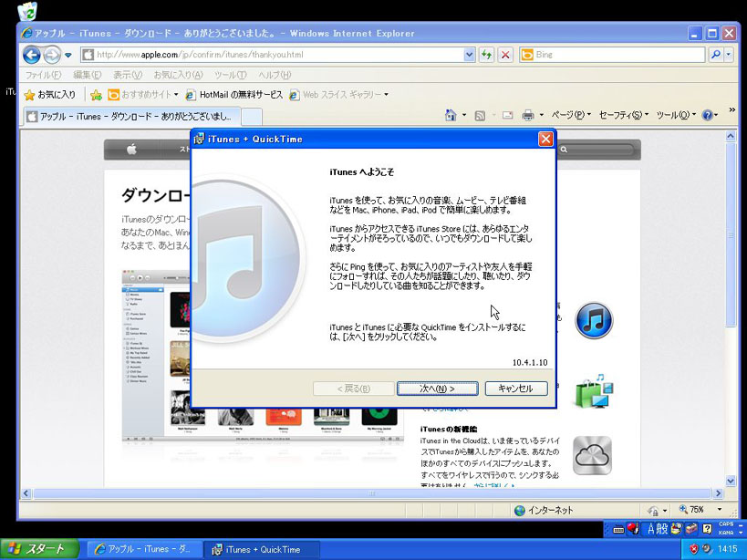747x560 pixels.
Task: Expand the Home button dropdown arrow
Action: [464, 115]
